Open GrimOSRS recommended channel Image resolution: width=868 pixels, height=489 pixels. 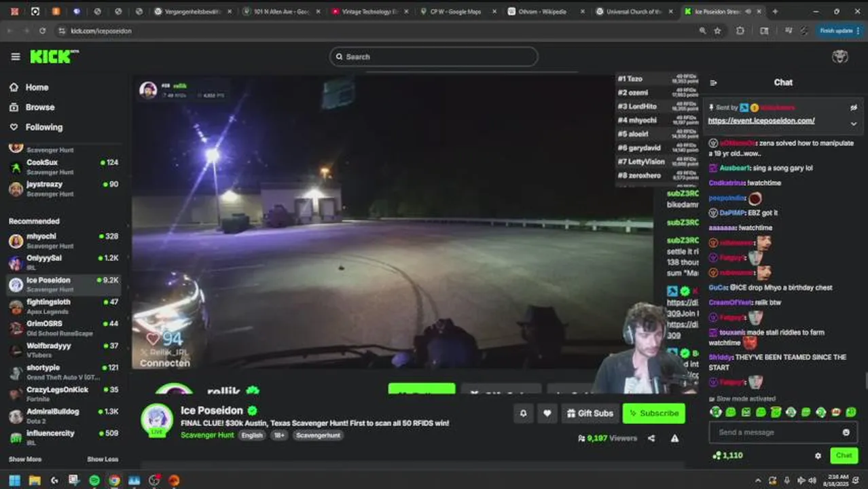point(64,328)
